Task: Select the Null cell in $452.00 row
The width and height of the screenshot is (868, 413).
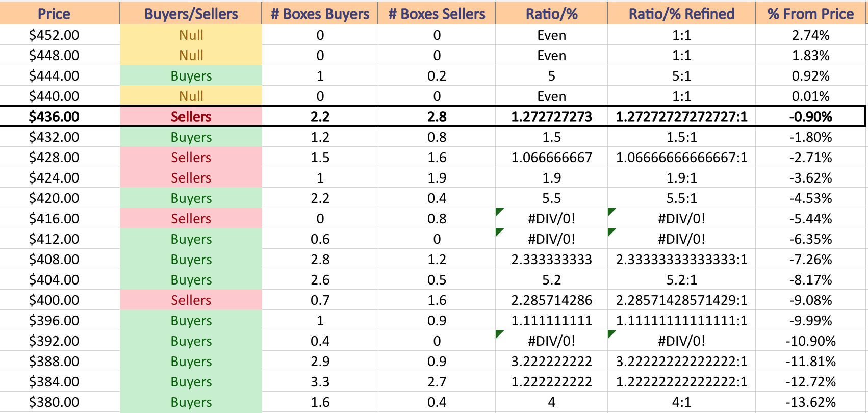Action: point(191,35)
